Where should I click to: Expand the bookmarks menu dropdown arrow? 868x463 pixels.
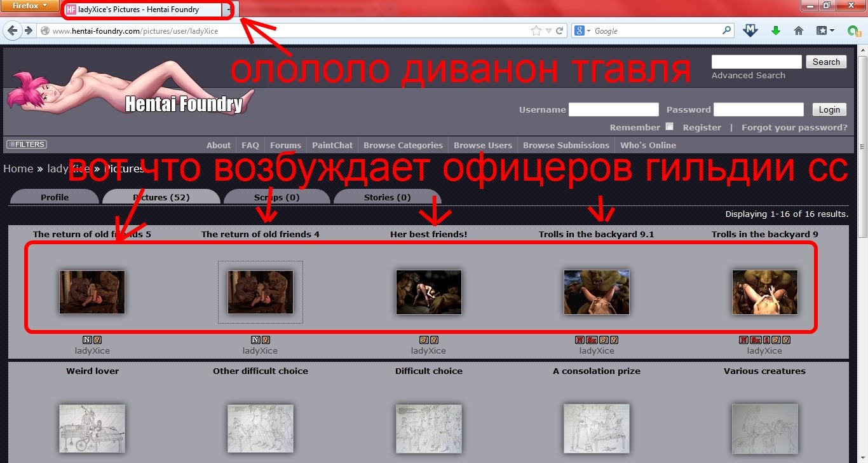point(831,31)
